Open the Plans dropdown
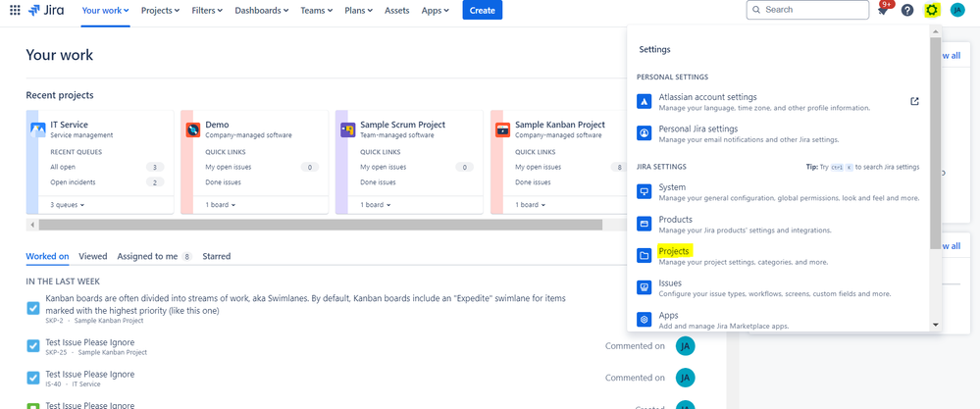The height and width of the screenshot is (409, 980). coord(359,11)
